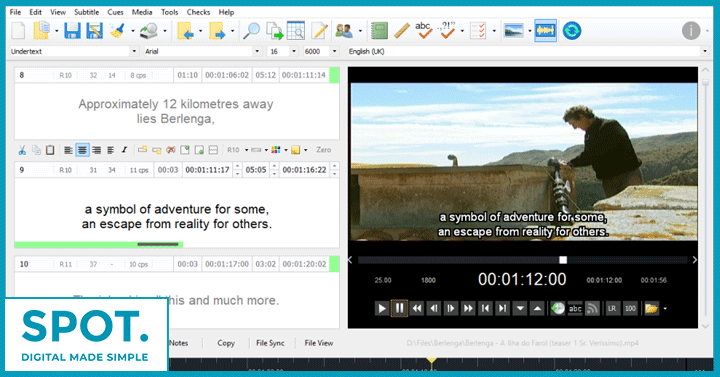Click the copy icon in subtitle toolbar
This screenshot has height=377, width=720.
point(36,150)
